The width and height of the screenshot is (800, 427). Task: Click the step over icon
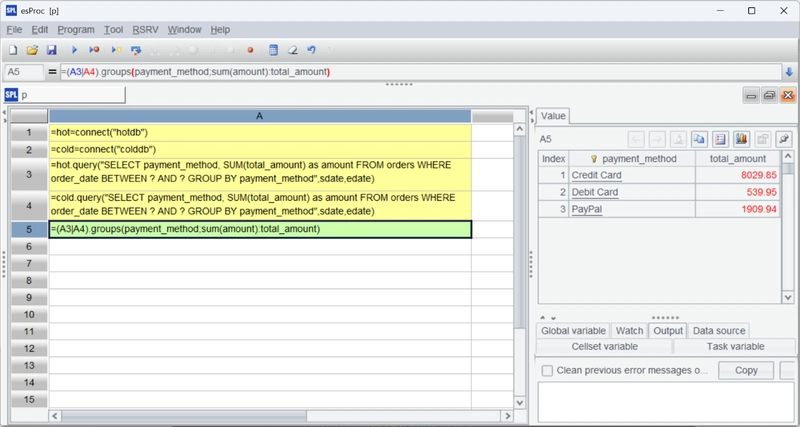tap(136, 50)
